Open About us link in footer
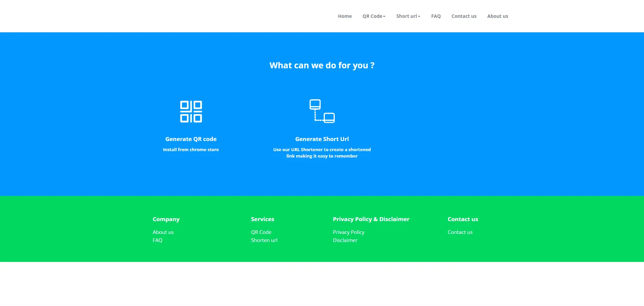 click(163, 232)
